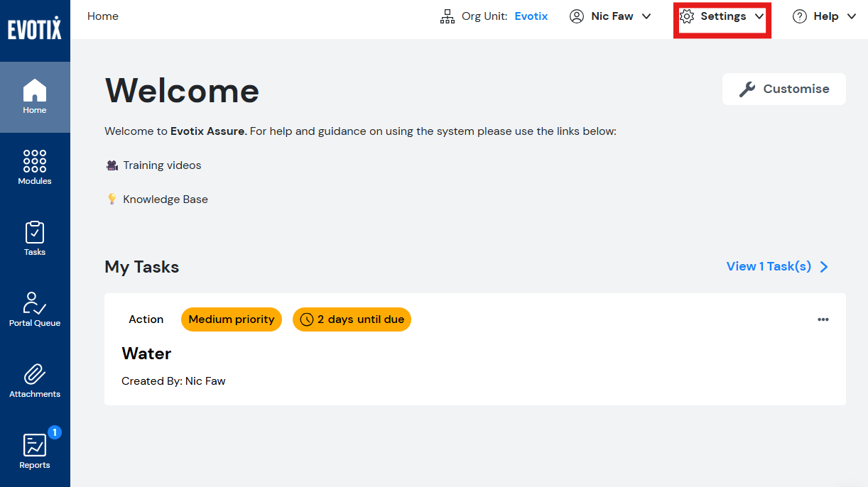Select the Home house icon
Image resolution: width=868 pixels, height=487 pixels.
click(35, 90)
